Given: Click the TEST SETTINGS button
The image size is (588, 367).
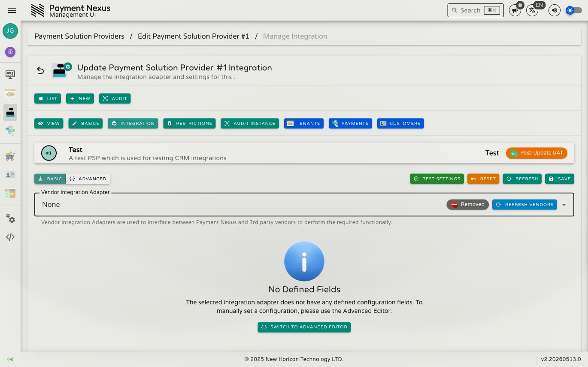Looking at the screenshot, I should point(437,179).
